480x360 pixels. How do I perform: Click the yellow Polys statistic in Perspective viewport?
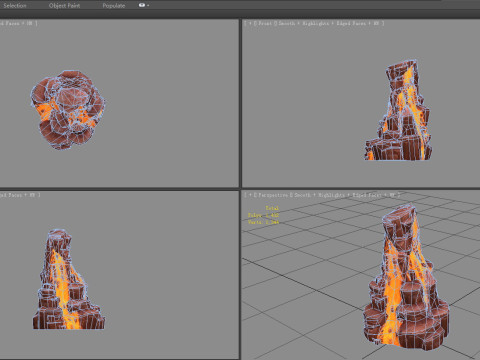[x=263, y=215]
